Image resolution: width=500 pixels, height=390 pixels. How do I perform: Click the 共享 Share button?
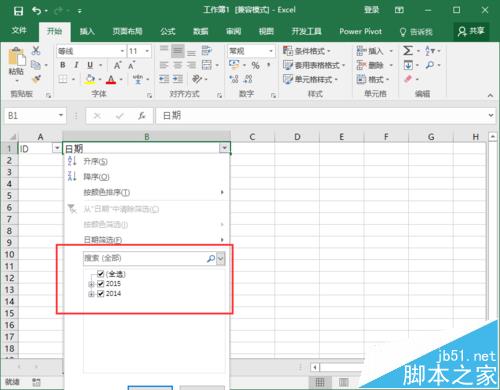[471, 31]
